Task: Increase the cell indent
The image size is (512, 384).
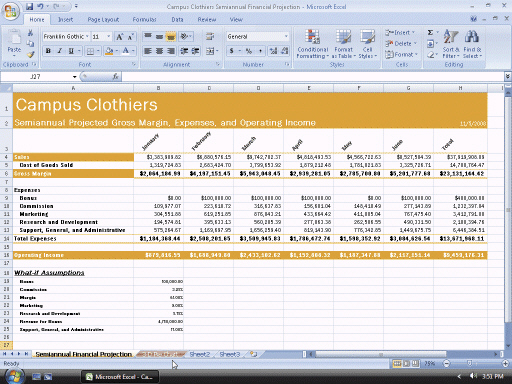Action: click(x=195, y=51)
